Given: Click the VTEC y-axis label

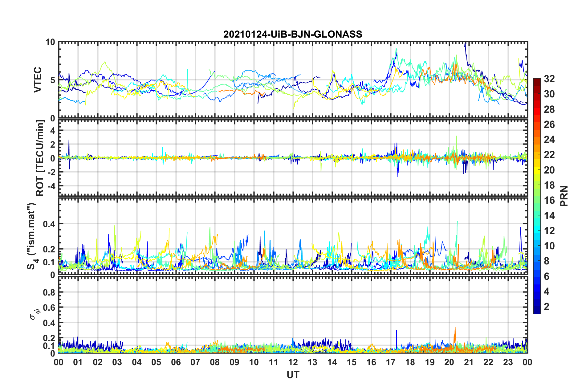Looking at the screenshot, I should pyautogui.click(x=38, y=80).
